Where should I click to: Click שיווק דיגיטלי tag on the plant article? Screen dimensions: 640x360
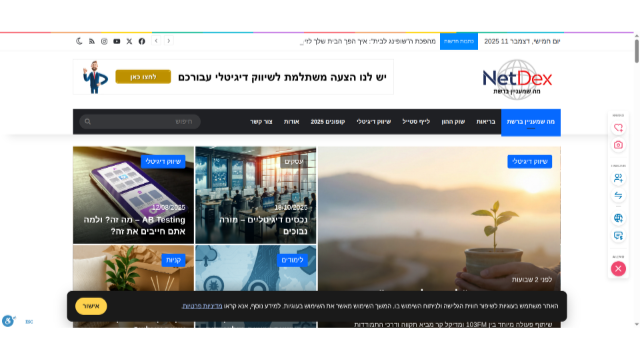(x=530, y=162)
